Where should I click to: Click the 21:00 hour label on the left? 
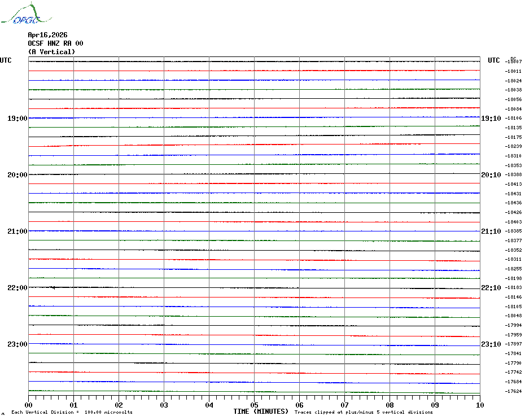coord(17,231)
